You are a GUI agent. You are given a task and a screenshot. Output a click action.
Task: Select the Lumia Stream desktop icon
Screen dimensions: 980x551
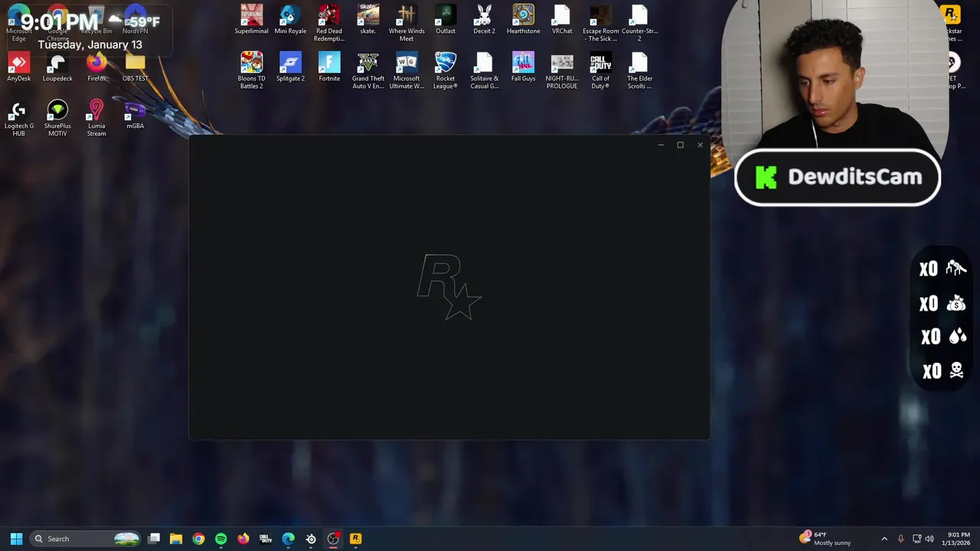click(x=96, y=118)
